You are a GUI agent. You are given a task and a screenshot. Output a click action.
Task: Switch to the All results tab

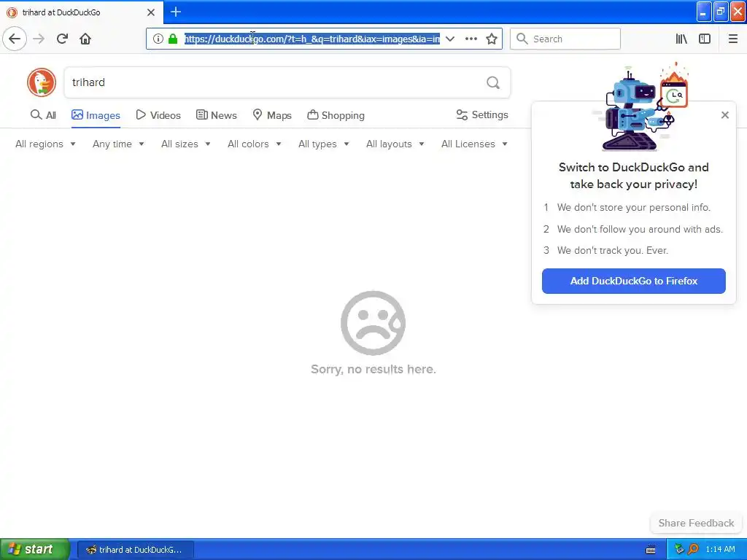(43, 115)
